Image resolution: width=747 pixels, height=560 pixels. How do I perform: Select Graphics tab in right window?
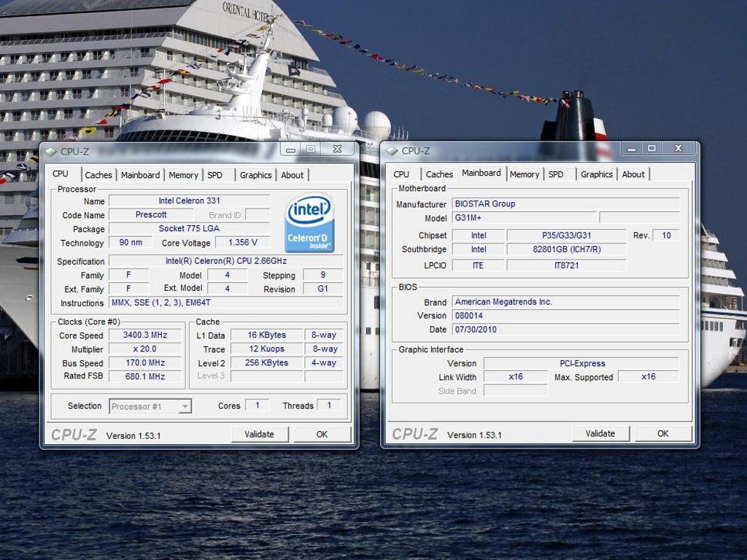point(596,174)
